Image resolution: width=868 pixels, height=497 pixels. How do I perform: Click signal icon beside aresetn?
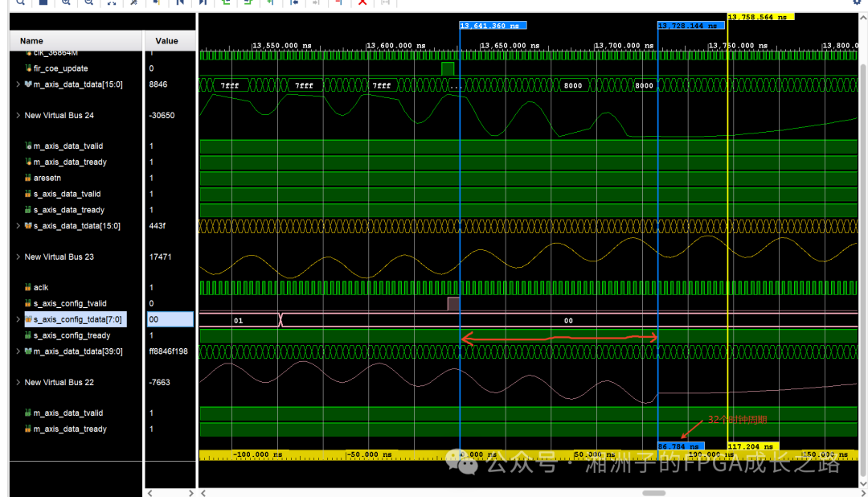28,178
